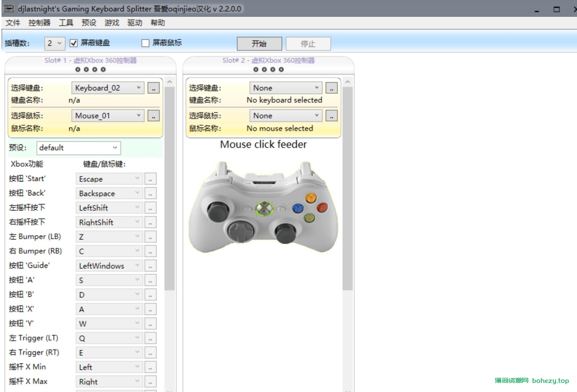Click Slot 2 mouse detect button
Viewport: 577px width, 392px height.
coord(332,116)
